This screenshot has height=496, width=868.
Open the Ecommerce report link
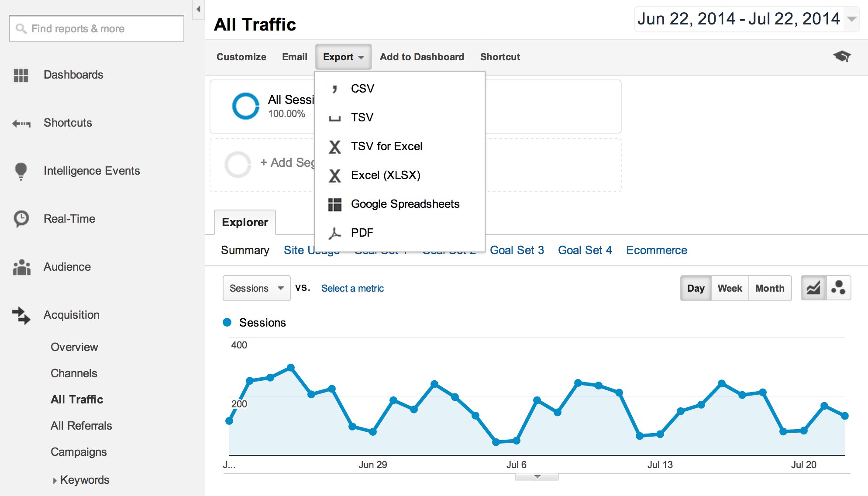tap(656, 250)
